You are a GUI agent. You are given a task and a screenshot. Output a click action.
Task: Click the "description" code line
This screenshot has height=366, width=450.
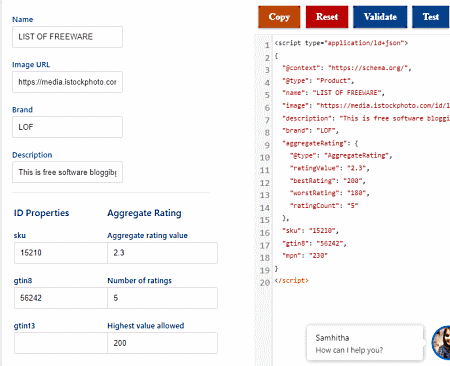click(x=366, y=118)
